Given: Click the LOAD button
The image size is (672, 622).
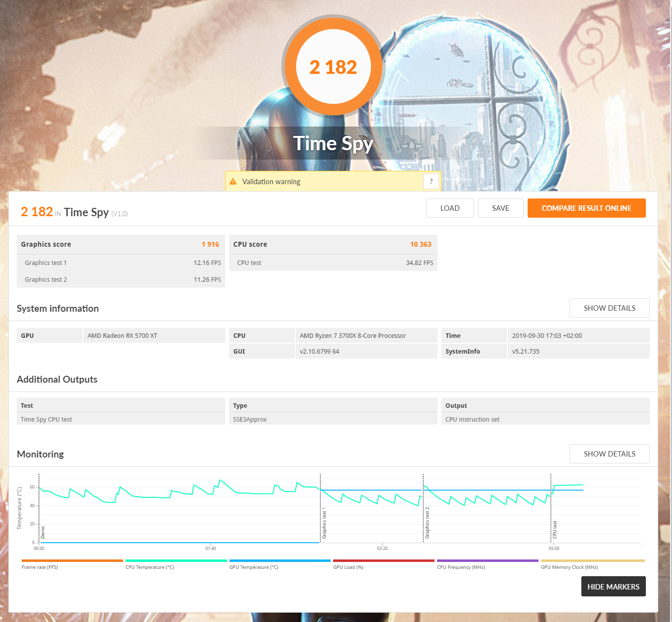Looking at the screenshot, I should point(450,208).
